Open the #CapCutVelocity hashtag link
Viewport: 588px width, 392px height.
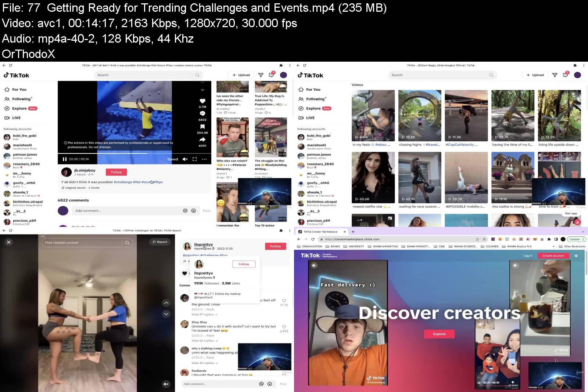(x=460, y=145)
